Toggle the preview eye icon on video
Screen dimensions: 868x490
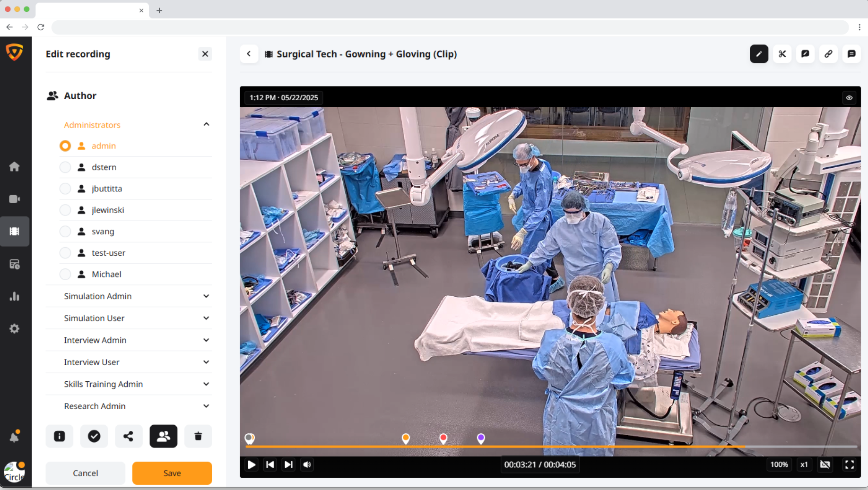coord(849,98)
